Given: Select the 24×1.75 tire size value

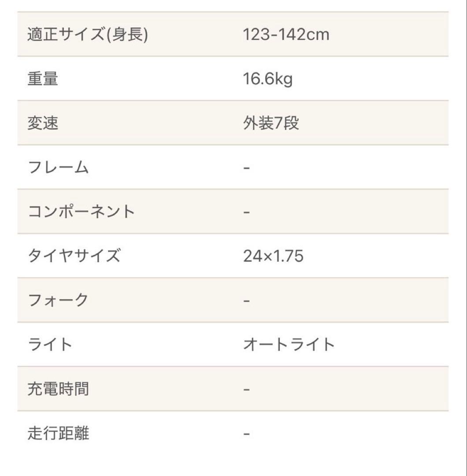Looking at the screenshot, I should [x=273, y=256].
